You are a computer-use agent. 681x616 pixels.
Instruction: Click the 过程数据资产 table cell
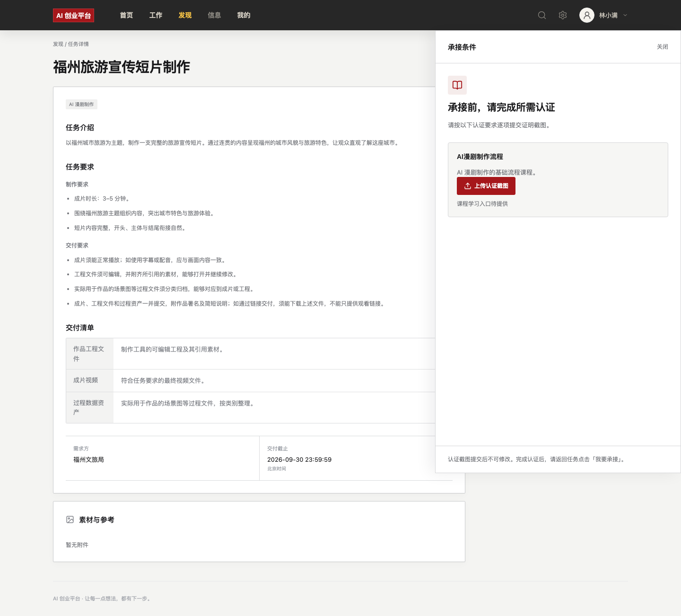click(90, 407)
